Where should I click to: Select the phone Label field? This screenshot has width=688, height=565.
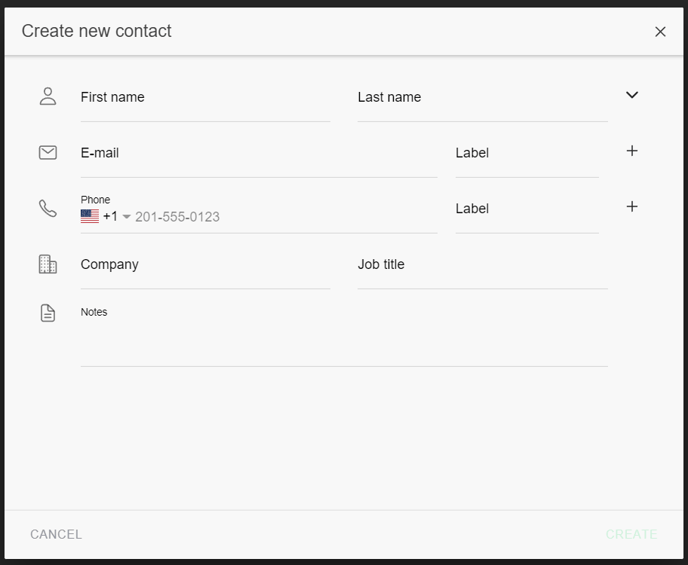(x=526, y=210)
